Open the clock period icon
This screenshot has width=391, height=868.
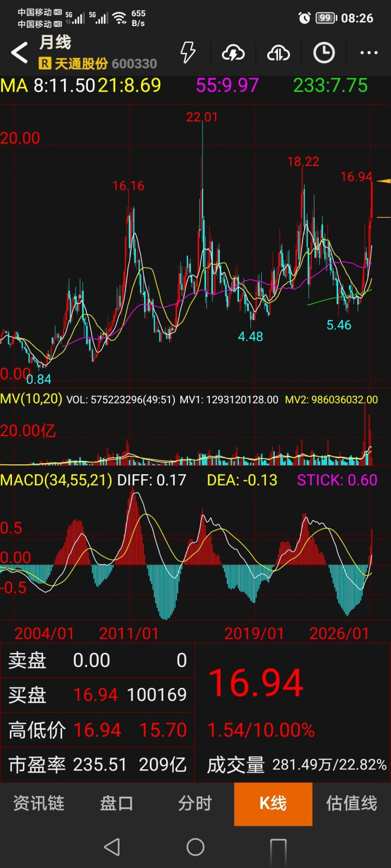click(324, 53)
